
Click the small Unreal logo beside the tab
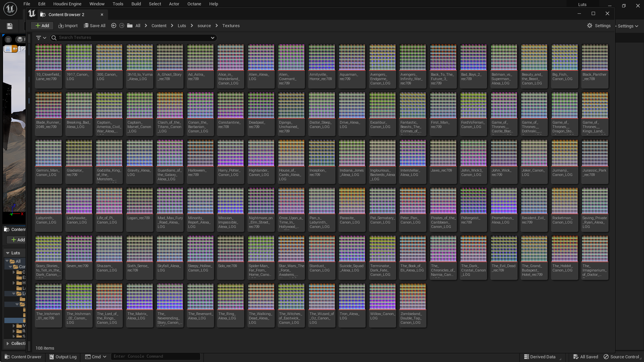click(32, 13)
